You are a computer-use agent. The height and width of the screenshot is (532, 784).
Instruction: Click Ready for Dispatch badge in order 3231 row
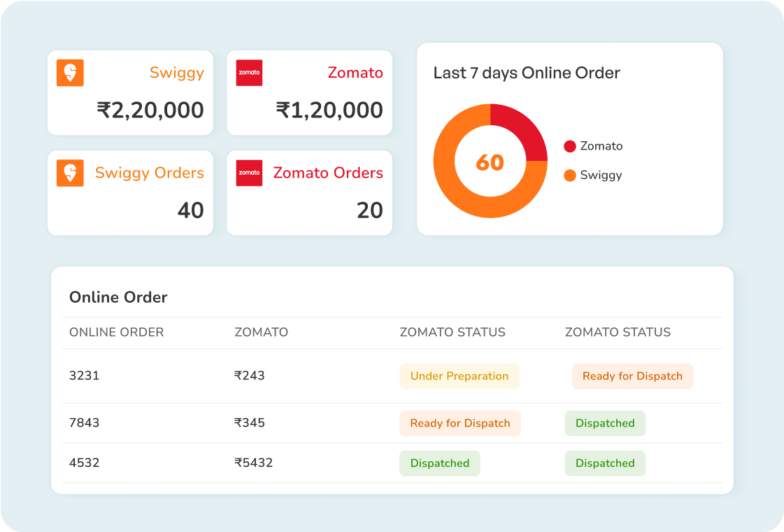(x=632, y=376)
